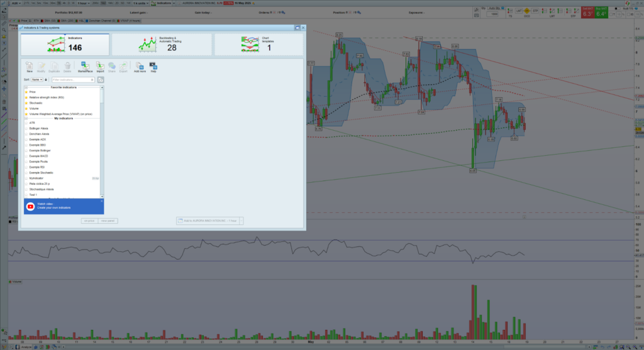Switch to Chart templates tab
644x350 pixels.
click(258, 44)
